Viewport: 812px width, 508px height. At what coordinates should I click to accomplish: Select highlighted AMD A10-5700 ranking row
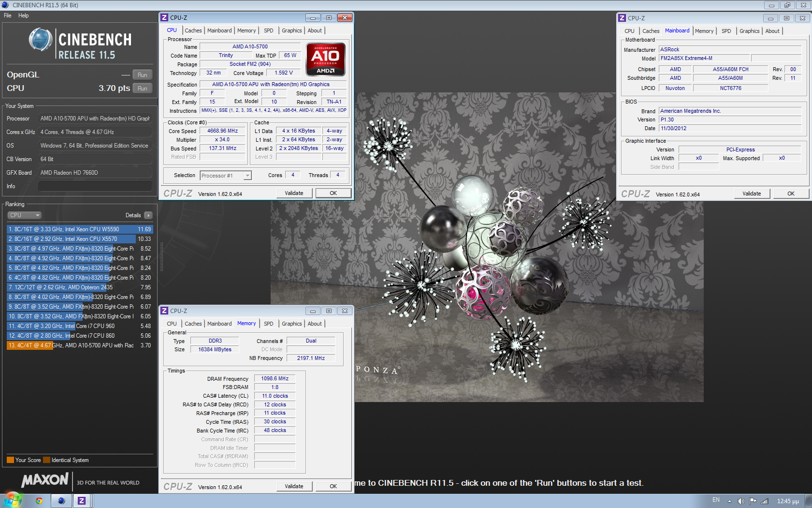click(x=80, y=345)
